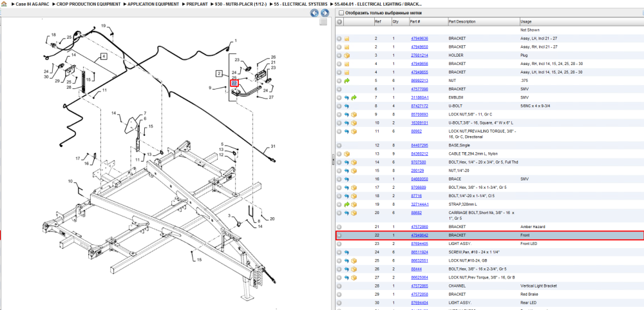Click the small square button above the diagram

(323, 22)
